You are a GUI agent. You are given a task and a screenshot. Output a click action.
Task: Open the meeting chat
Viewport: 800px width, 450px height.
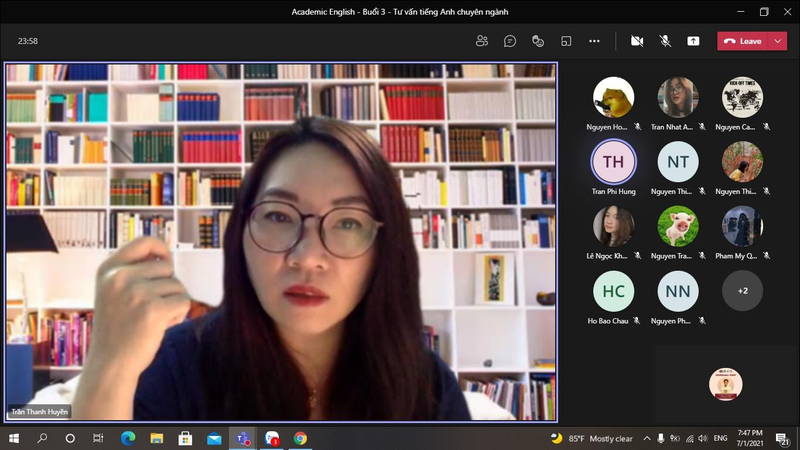click(x=510, y=41)
